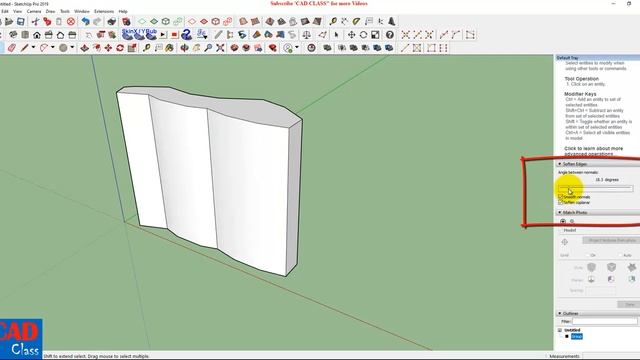Collapse the Match Photo panel
640x360 pixels.
tap(560, 213)
